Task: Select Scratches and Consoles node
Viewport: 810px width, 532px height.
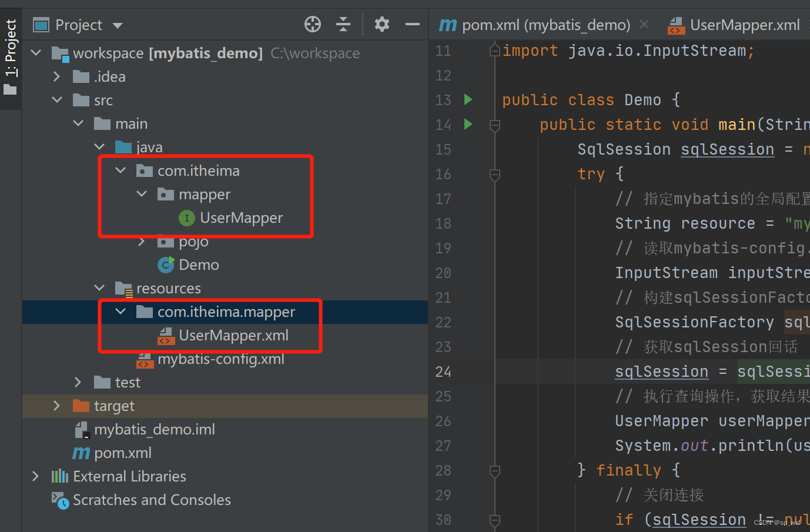Action: (x=152, y=500)
